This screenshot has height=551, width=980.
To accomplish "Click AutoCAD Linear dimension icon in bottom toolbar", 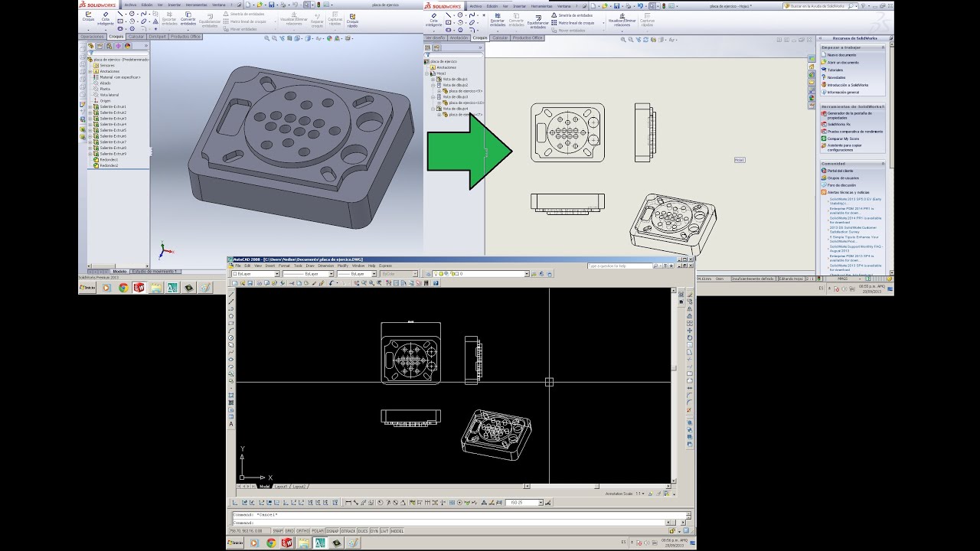I will click(x=348, y=502).
